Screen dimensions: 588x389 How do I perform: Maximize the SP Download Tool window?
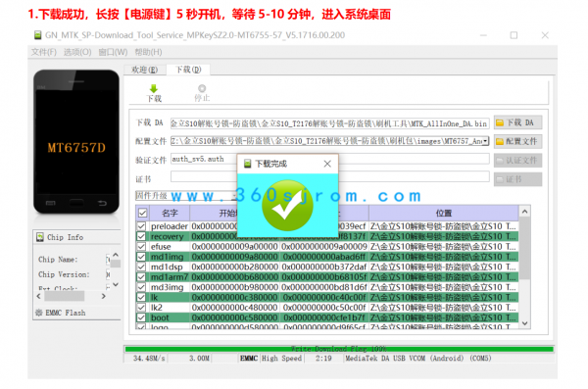(x=514, y=35)
